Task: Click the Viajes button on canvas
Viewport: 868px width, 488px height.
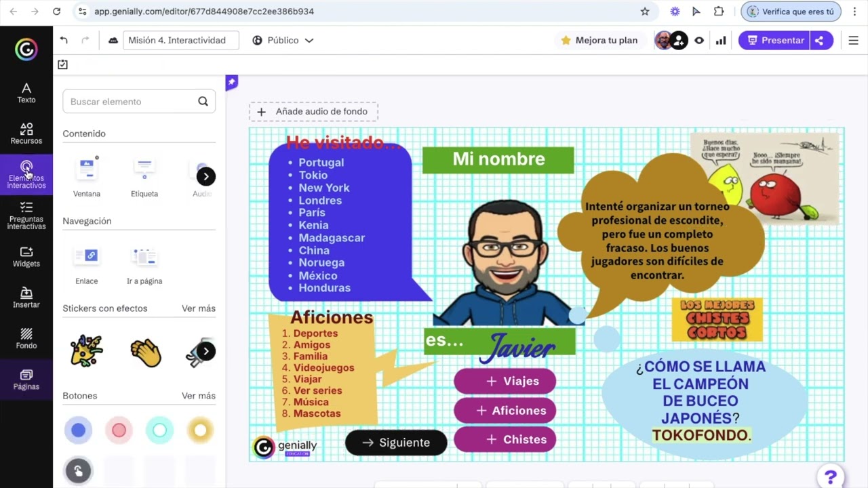Action: click(x=505, y=381)
